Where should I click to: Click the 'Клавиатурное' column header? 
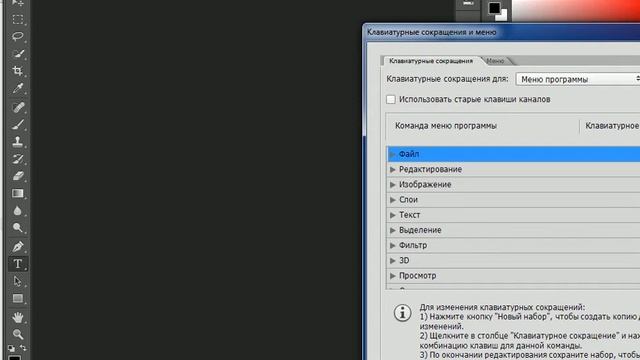point(612,126)
